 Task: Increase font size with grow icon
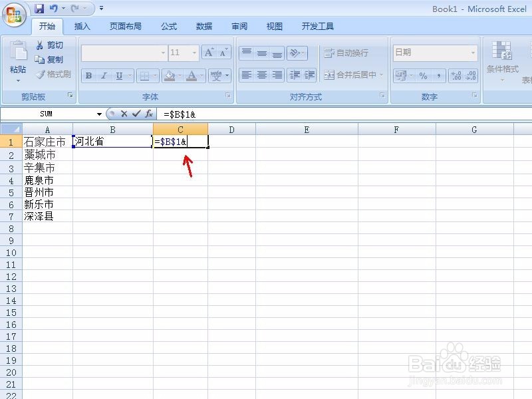[208, 53]
